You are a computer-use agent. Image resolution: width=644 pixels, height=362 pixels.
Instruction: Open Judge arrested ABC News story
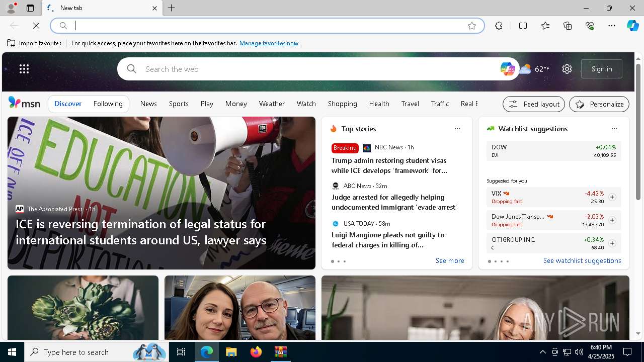tap(394, 202)
